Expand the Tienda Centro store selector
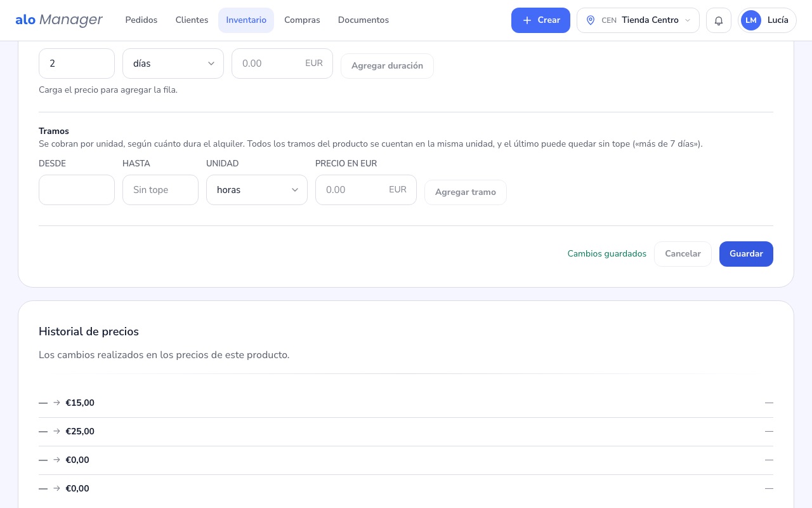The width and height of the screenshot is (812, 508). click(638, 20)
